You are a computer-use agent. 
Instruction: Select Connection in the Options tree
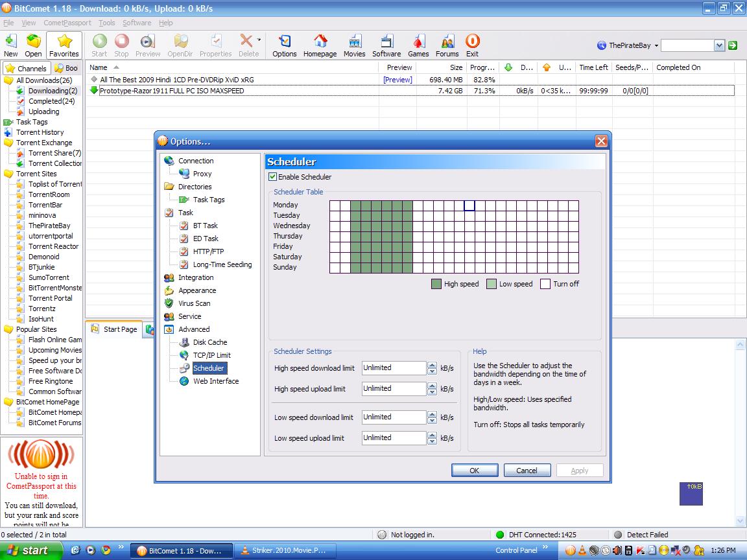click(x=196, y=161)
